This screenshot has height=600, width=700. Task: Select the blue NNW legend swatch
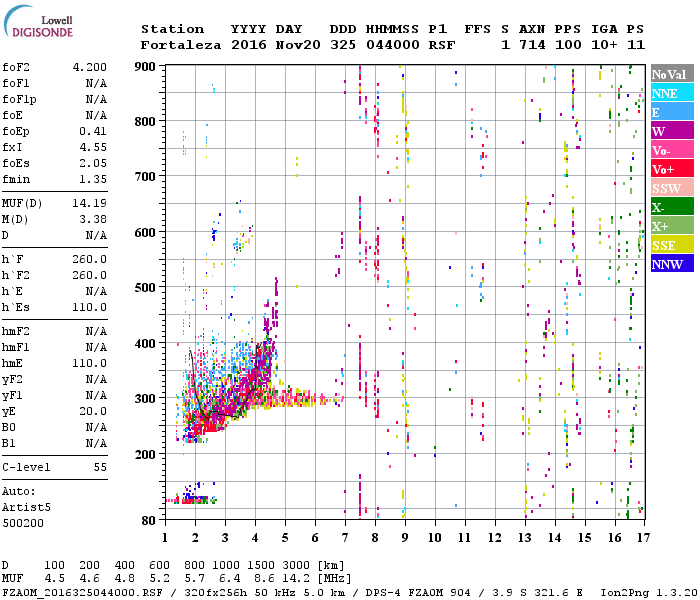tap(672, 263)
